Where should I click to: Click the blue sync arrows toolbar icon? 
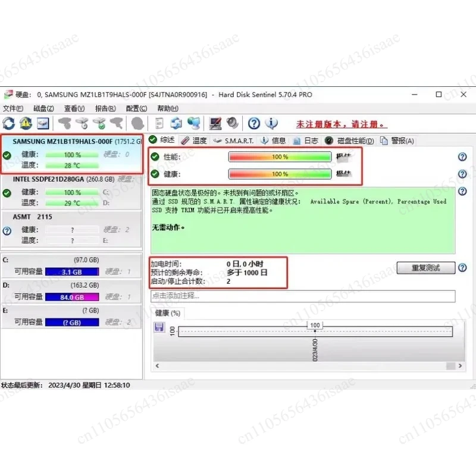point(176,123)
